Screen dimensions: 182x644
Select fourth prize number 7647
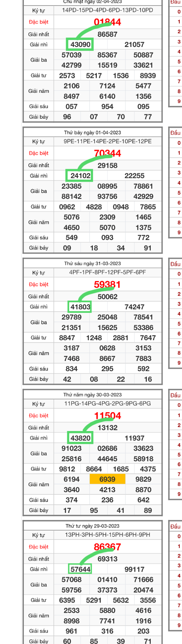coord(148,338)
